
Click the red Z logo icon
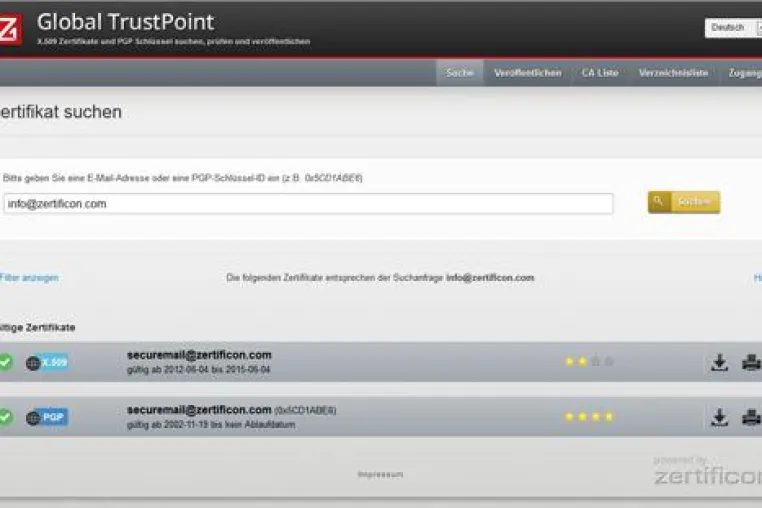point(10,29)
